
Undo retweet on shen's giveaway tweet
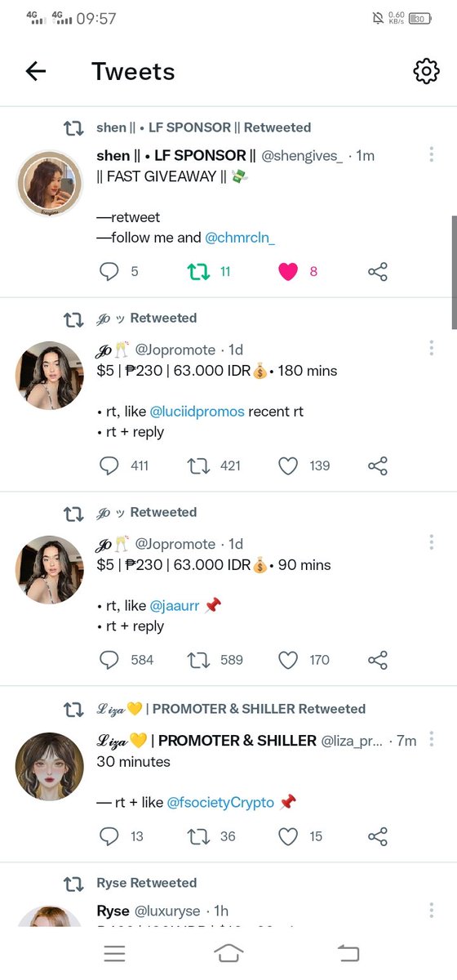pyautogui.click(x=198, y=271)
